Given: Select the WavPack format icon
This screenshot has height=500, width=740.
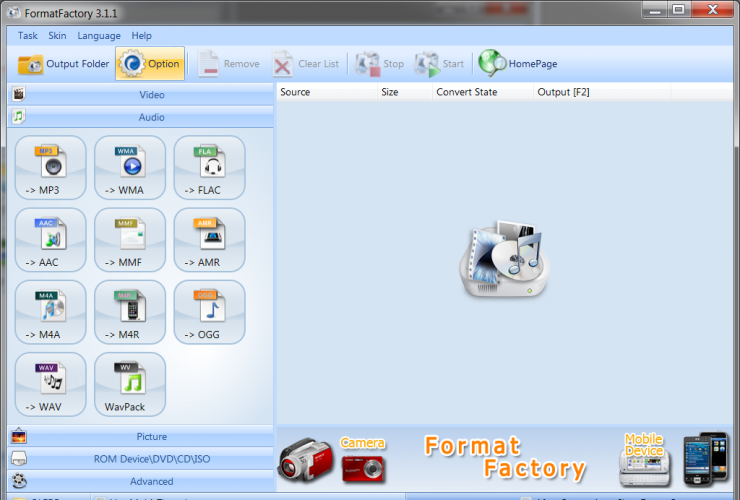Looking at the screenshot, I should pyautogui.click(x=130, y=384).
